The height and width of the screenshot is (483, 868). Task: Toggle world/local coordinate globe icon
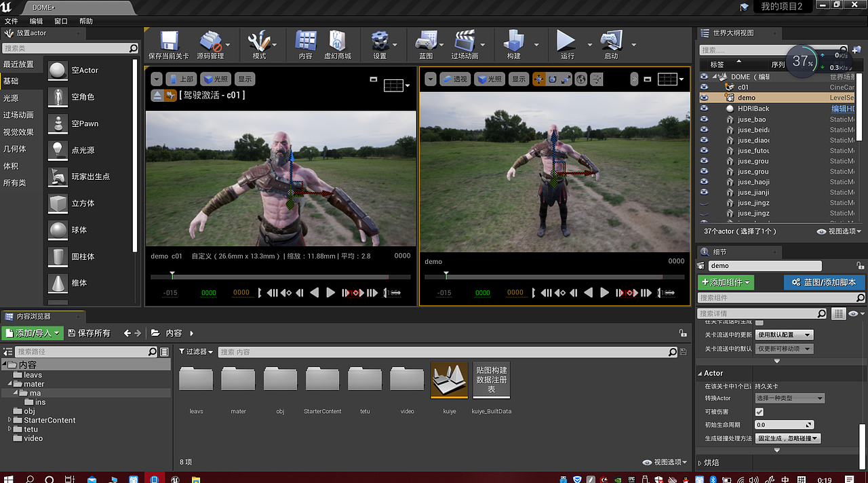[x=581, y=79]
